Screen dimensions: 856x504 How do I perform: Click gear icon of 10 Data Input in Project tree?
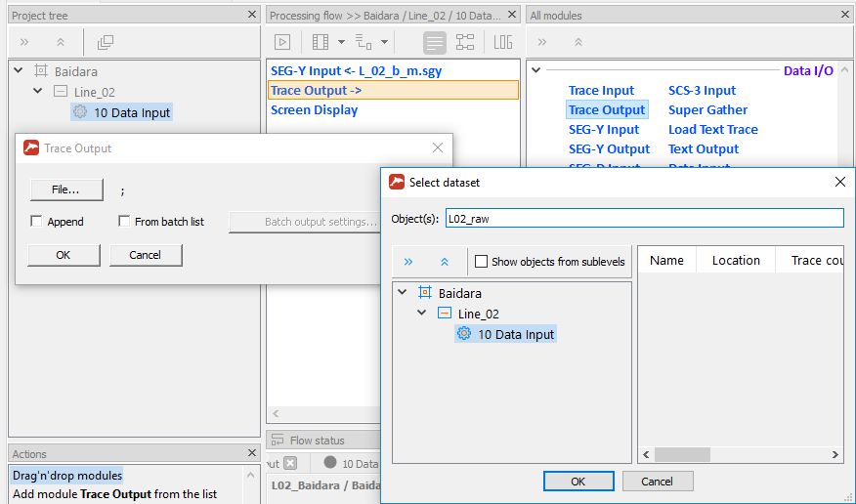(80, 111)
